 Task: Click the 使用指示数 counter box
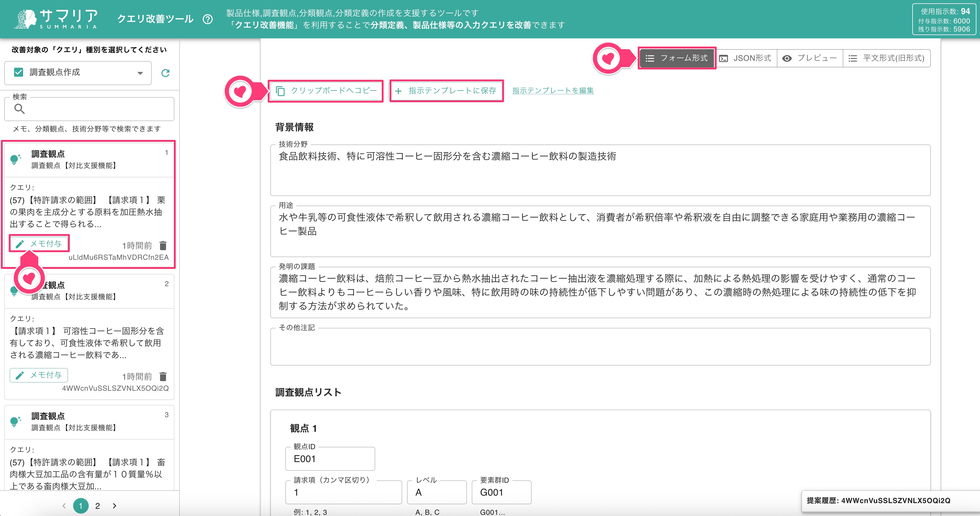point(944,20)
